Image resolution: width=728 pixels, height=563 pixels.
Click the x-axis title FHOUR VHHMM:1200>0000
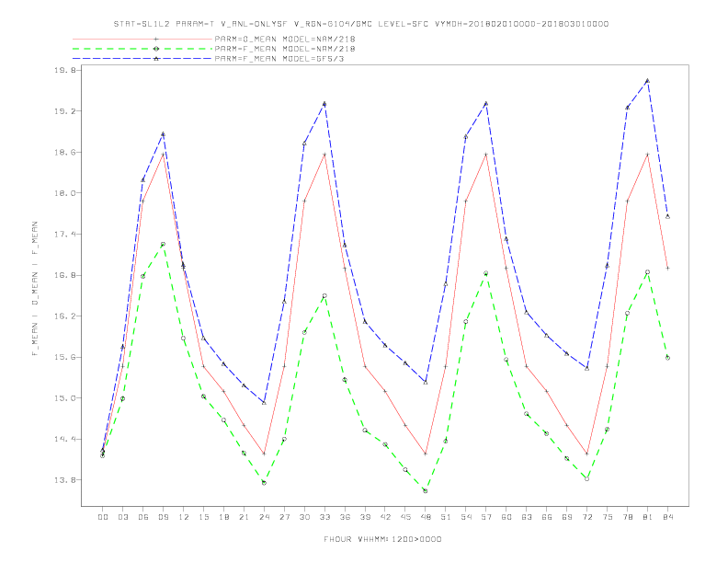click(382, 539)
